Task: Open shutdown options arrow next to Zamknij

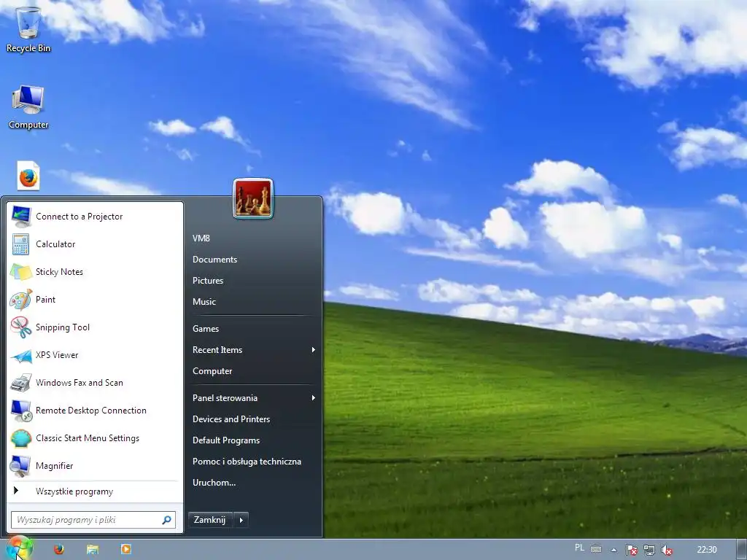Action: point(241,520)
